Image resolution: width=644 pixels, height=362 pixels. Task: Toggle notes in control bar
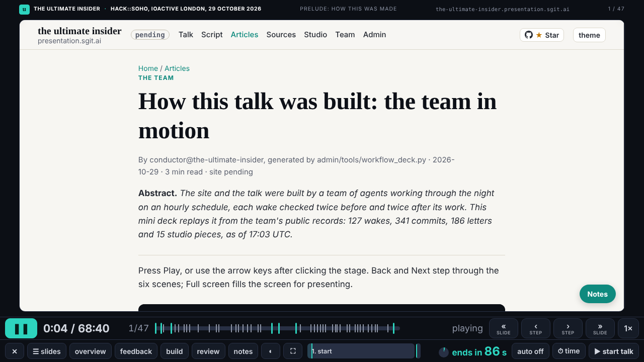tap(243, 351)
